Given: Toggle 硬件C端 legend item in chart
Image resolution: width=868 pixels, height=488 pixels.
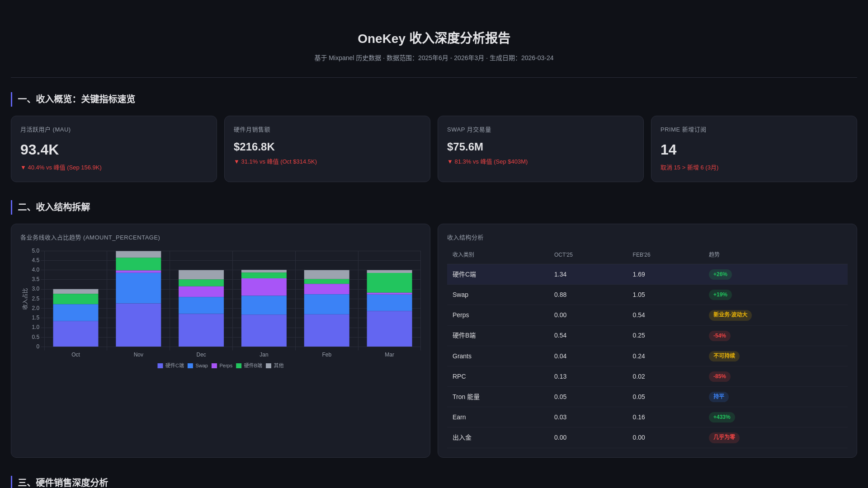Looking at the screenshot, I should coord(170,366).
